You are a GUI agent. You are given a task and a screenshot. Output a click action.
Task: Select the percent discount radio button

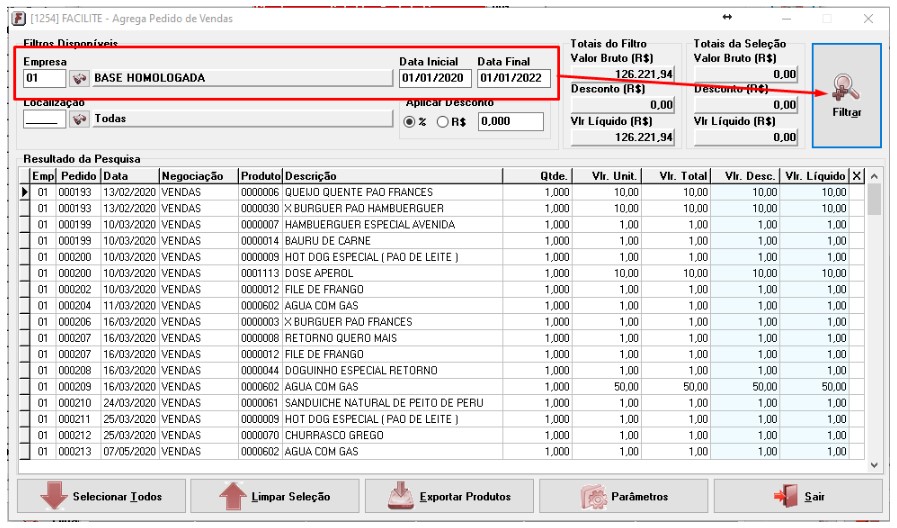[409, 122]
